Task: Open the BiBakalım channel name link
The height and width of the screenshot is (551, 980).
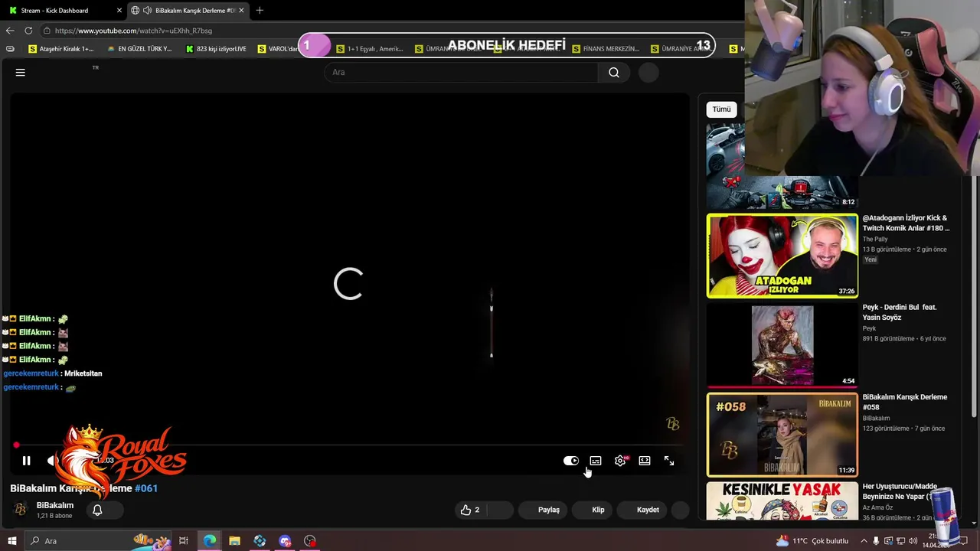Action: (x=55, y=505)
